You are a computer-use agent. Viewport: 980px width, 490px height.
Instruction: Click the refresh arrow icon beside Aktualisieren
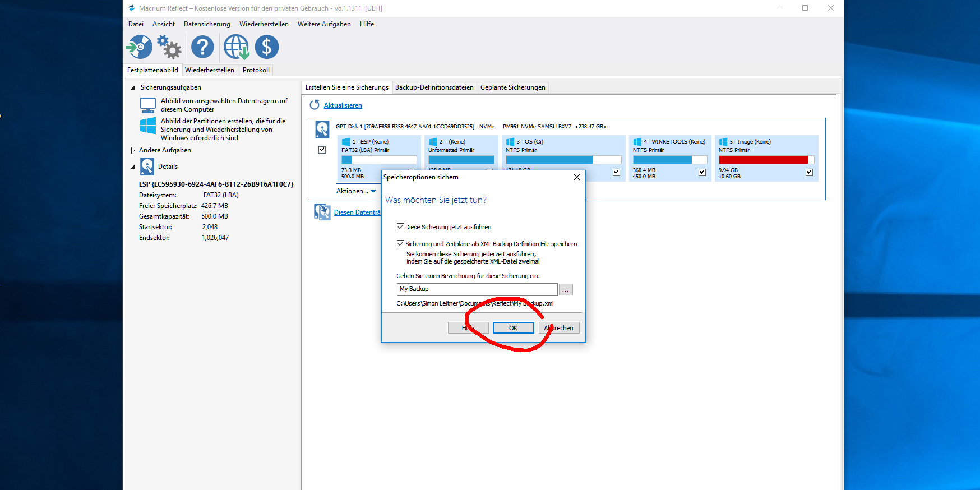tap(315, 105)
